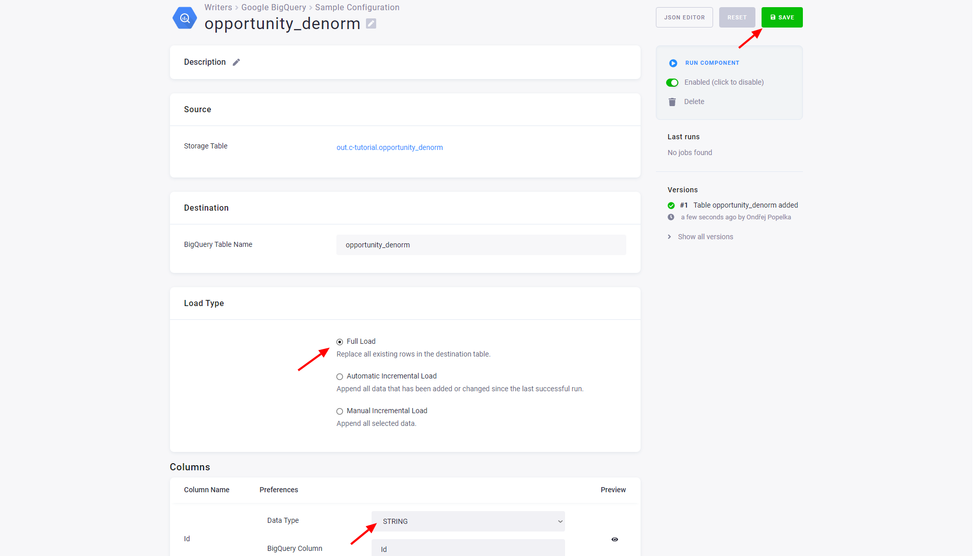The height and width of the screenshot is (556, 980).
Task: Click the BigQuery hexagon logo icon
Action: click(185, 18)
